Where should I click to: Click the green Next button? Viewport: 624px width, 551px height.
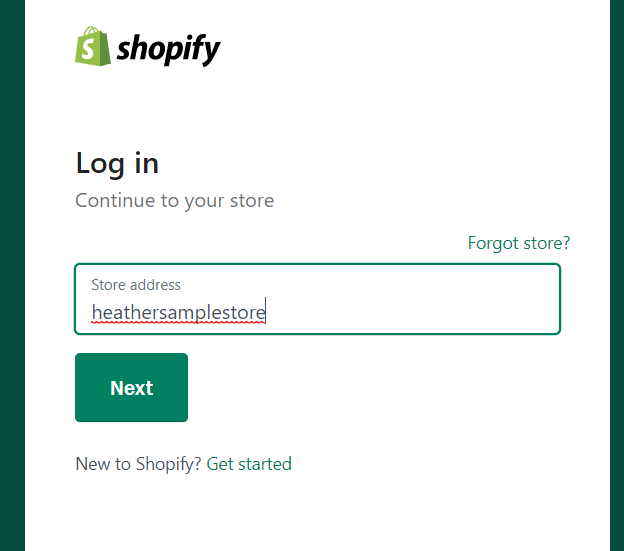[x=131, y=387]
